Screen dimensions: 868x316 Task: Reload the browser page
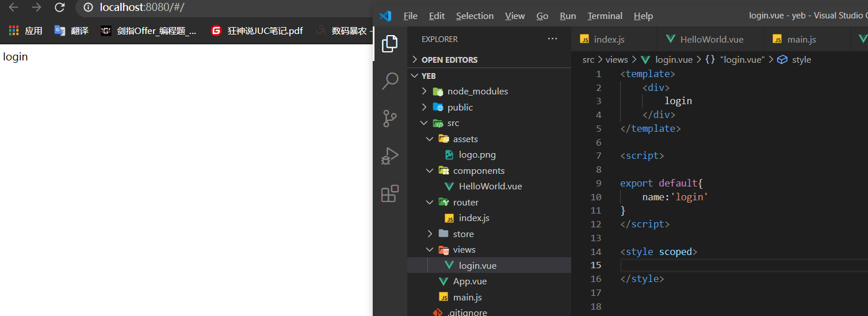tap(59, 7)
